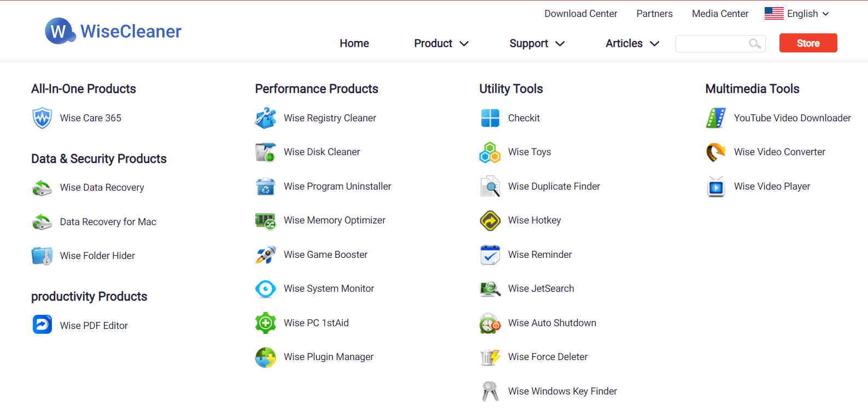868x418 pixels.
Task: Click the Wise Memory Optimizer icon
Action: pos(266,221)
